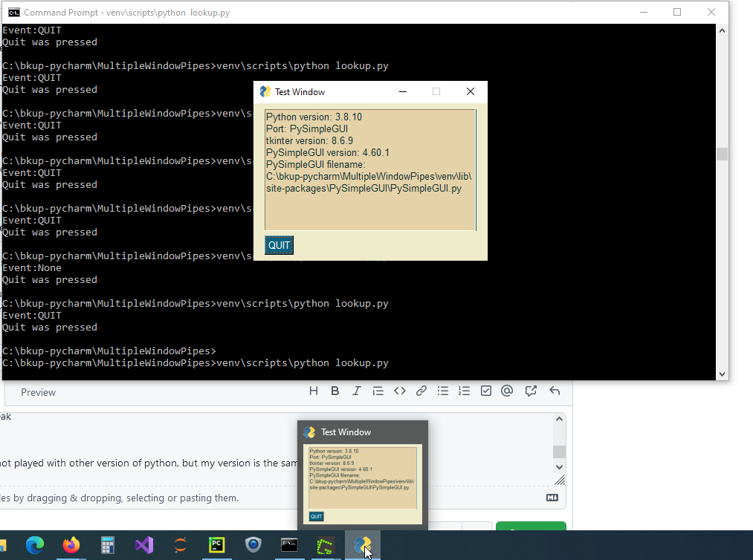Create a numbered list
This screenshot has width=753, height=560.
[x=464, y=391]
